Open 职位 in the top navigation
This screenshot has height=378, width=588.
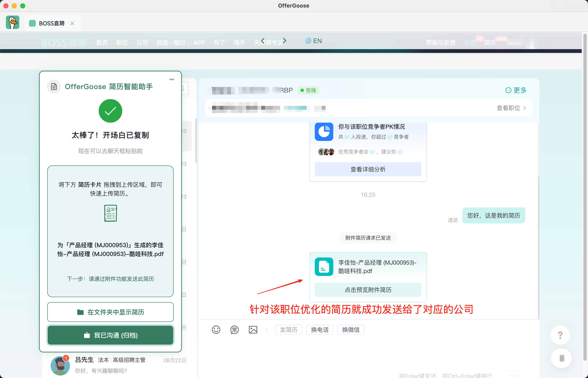122,43
